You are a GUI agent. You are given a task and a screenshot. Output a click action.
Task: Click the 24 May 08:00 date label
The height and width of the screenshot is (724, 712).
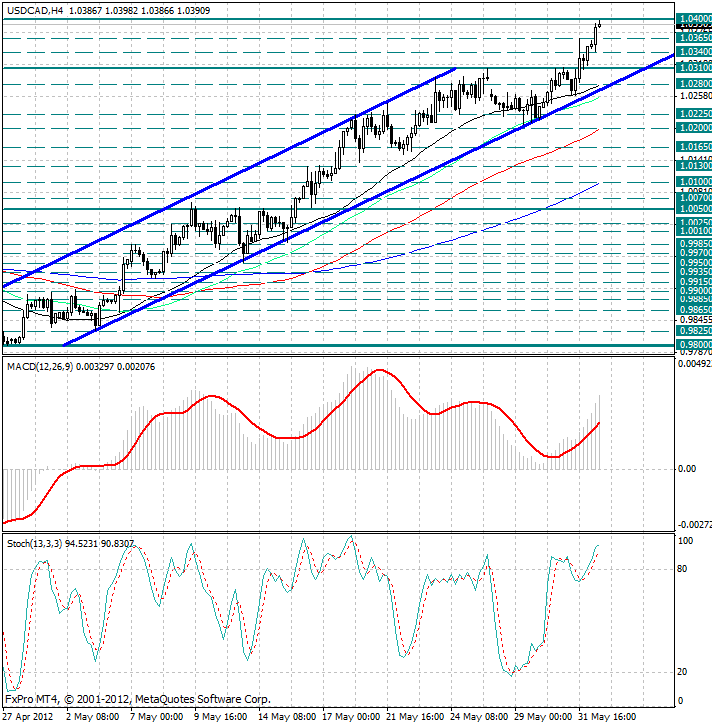pos(479,717)
